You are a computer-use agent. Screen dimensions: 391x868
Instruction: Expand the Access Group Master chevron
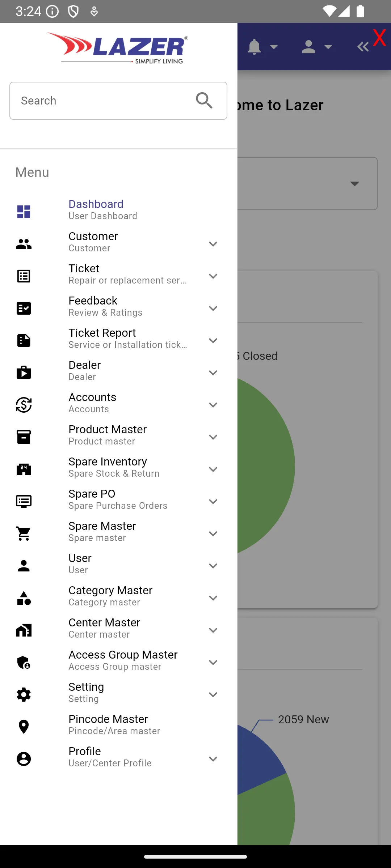pyautogui.click(x=213, y=663)
